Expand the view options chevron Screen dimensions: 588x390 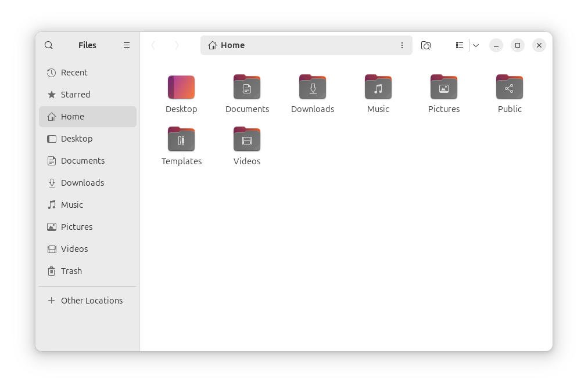coord(476,45)
